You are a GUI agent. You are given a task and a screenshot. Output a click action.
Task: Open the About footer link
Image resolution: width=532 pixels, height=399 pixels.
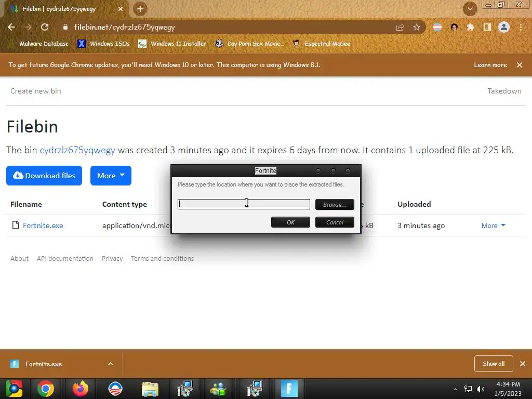tap(19, 259)
